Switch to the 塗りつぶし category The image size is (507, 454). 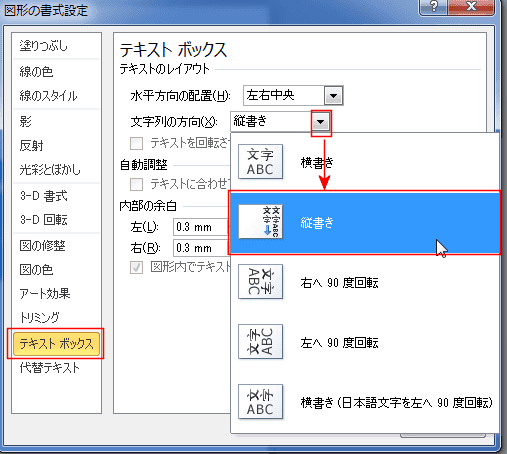pos(44,46)
